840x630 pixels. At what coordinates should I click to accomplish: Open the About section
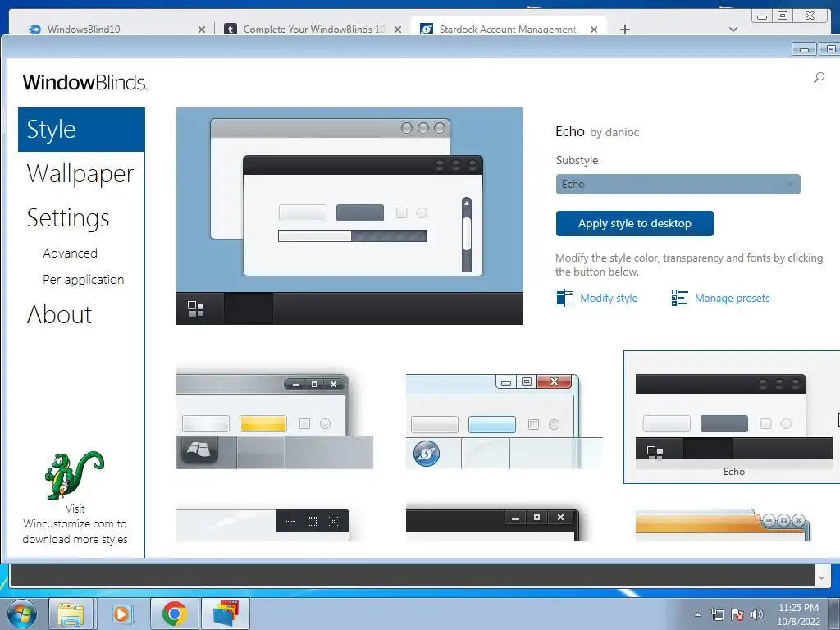pos(59,314)
